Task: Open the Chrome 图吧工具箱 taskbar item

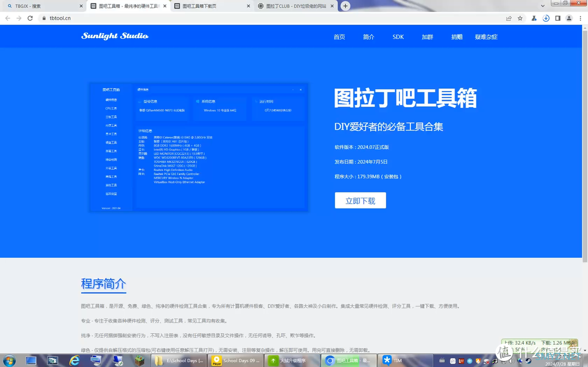Action: (x=349, y=360)
